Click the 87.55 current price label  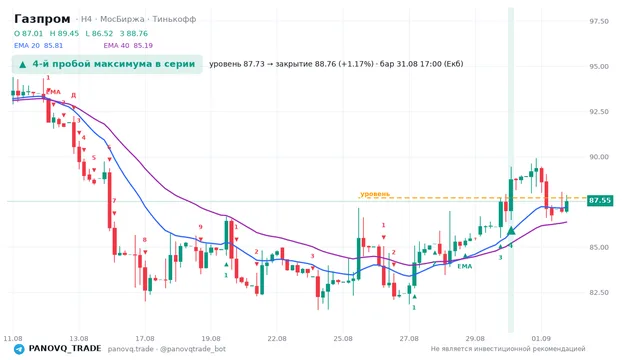pos(600,200)
